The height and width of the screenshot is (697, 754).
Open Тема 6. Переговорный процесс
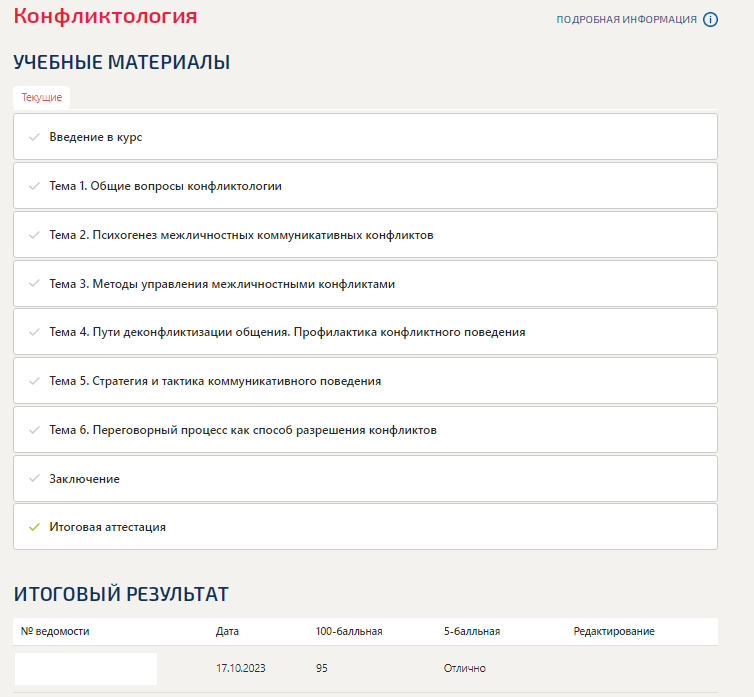[365, 430]
